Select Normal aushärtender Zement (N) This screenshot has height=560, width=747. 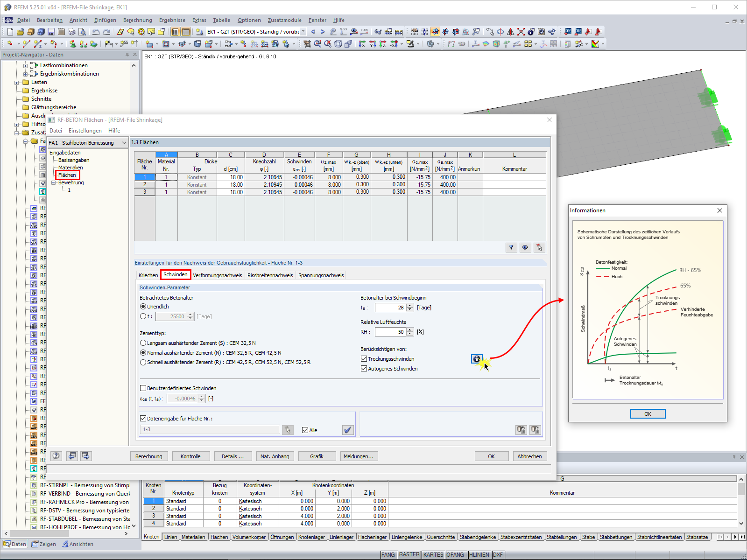pos(143,353)
